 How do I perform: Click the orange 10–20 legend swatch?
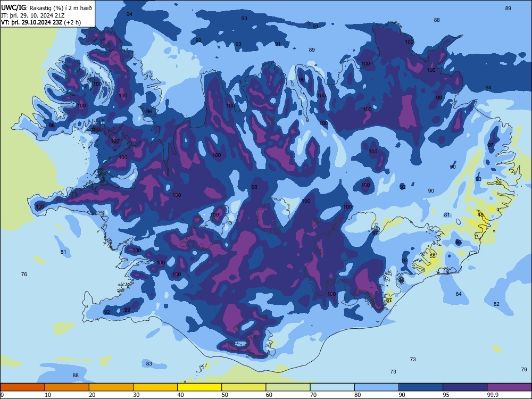coord(67,387)
